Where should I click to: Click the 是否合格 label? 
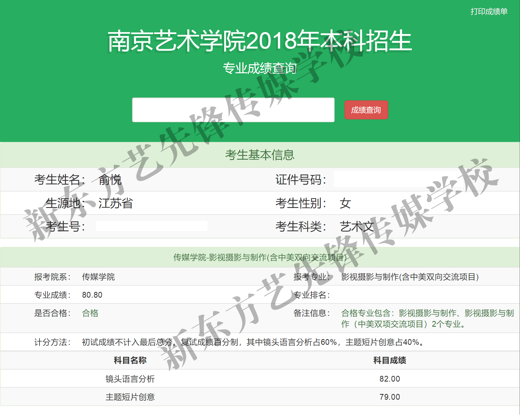[x=52, y=313]
